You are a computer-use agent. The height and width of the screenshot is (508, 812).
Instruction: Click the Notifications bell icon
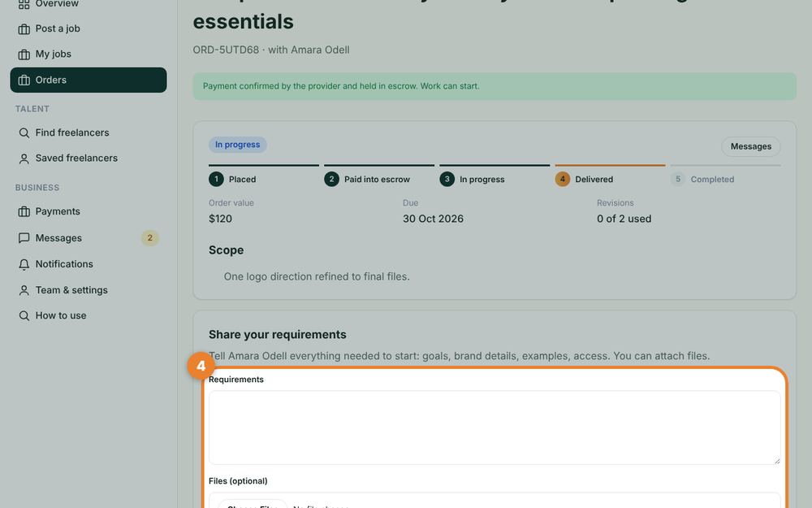24,264
